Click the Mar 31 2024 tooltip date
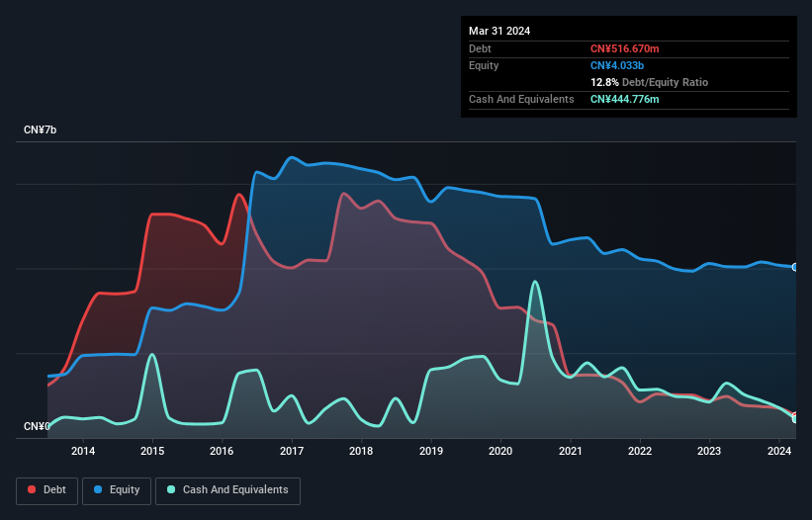Image resolution: width=812 pixels, height=520 pixels. (499, 31)
